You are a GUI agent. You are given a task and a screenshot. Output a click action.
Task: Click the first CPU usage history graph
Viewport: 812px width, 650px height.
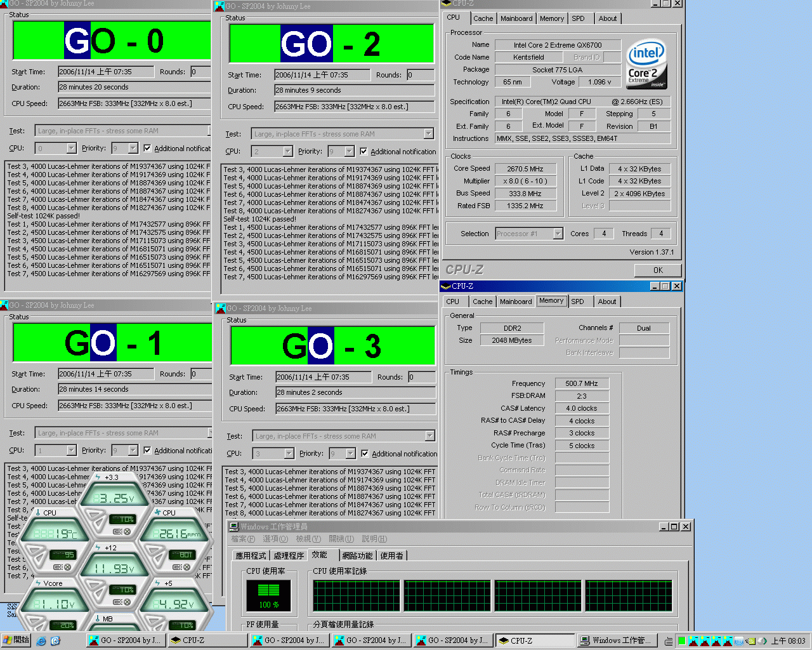tap(357, 596)
